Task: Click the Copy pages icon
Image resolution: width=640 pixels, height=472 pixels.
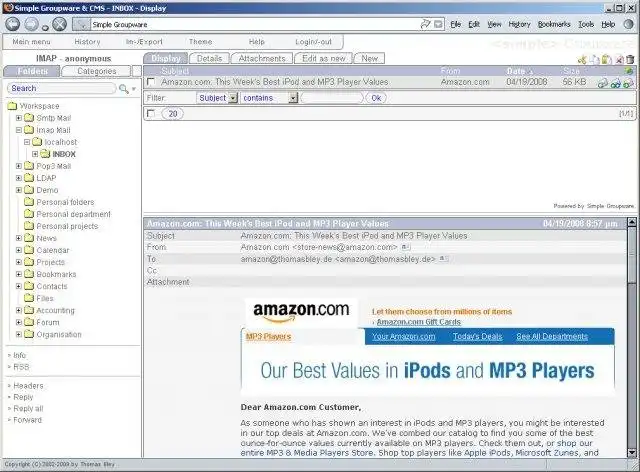Action: [x=595, y=60]
